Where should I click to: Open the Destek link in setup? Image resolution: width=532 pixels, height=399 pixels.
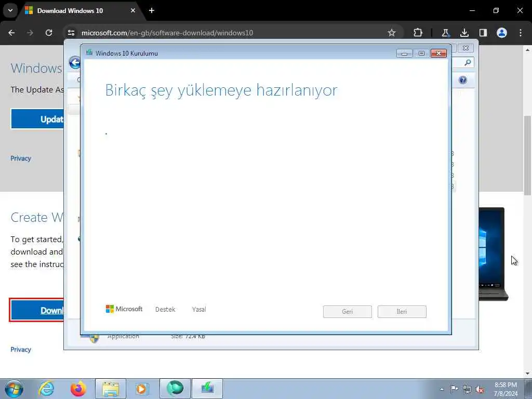point(165,310)
